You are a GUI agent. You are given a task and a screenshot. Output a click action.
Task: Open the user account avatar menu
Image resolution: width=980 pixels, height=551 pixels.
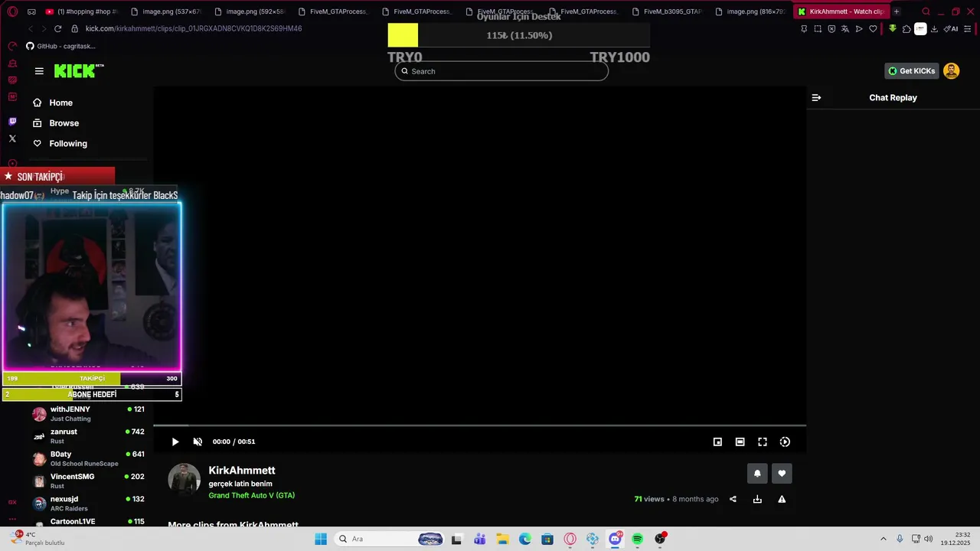pyautogui.click(x=952, y=71)
